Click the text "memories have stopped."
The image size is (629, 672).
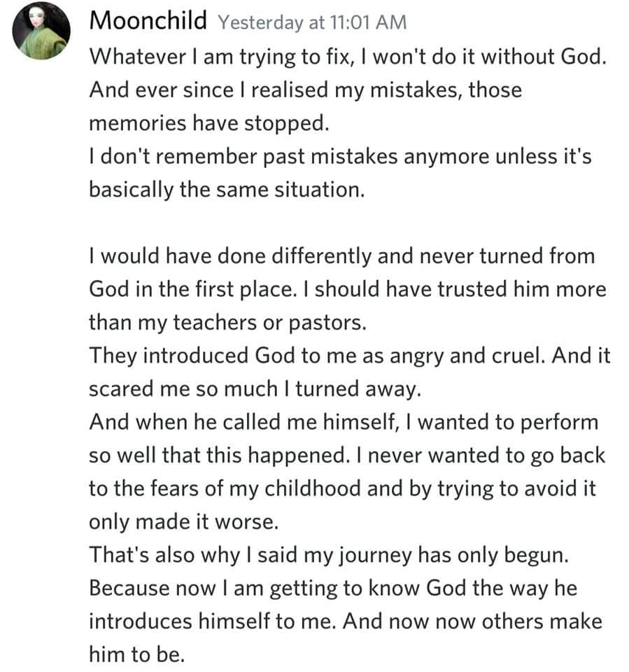[208, 123]
